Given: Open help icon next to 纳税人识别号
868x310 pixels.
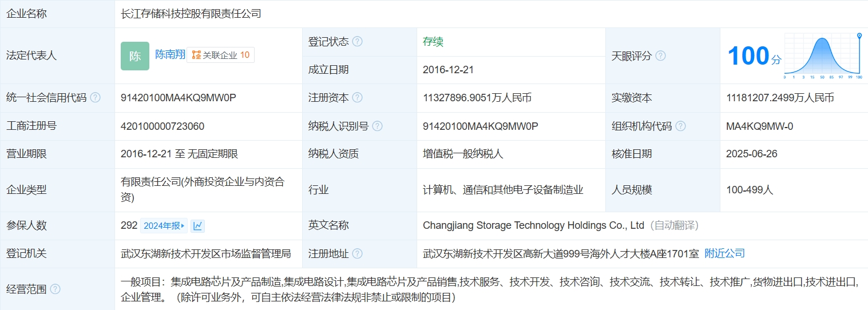Looking at the screenshot, I should point(377,126).
